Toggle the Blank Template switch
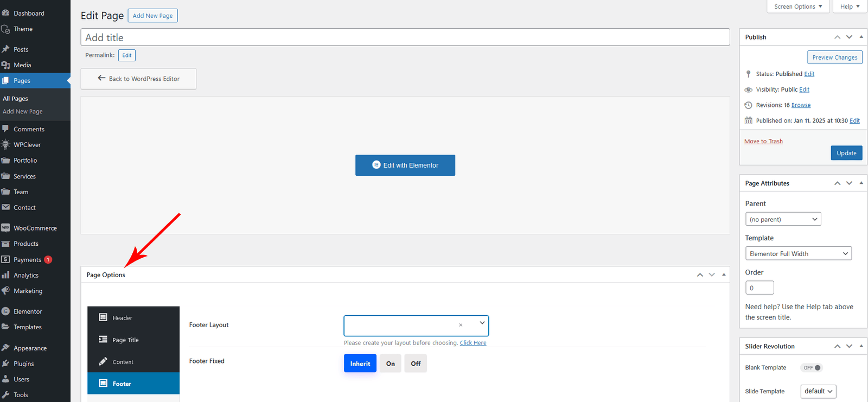This screenshot has height=402, width=868. click(812, 368)
